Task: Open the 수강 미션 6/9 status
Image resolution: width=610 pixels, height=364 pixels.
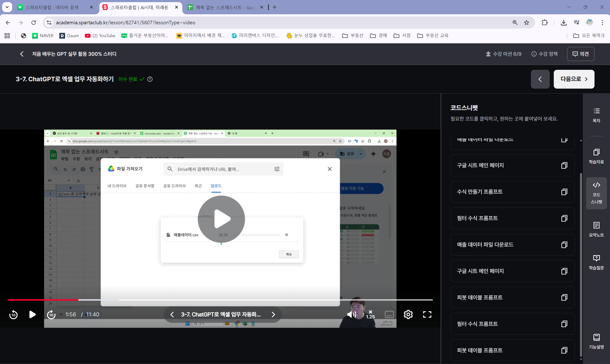Action: click(x=503, y=54)
